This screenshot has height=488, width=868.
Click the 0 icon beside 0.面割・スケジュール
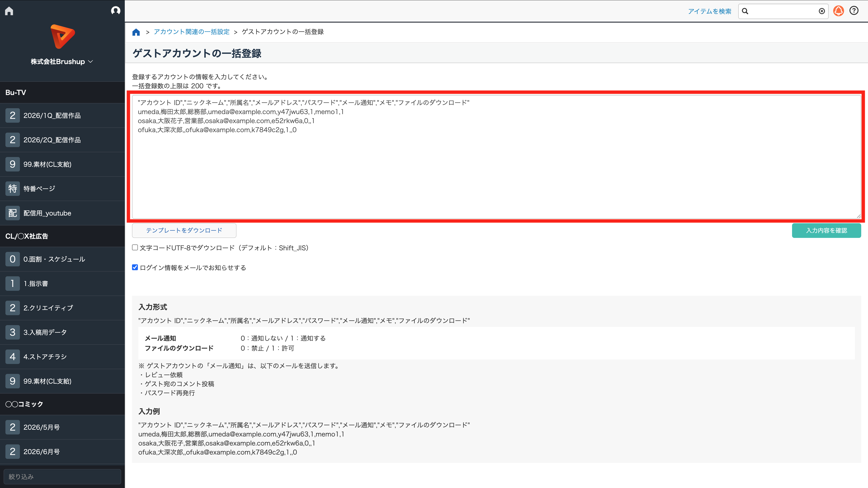point(12,259)
